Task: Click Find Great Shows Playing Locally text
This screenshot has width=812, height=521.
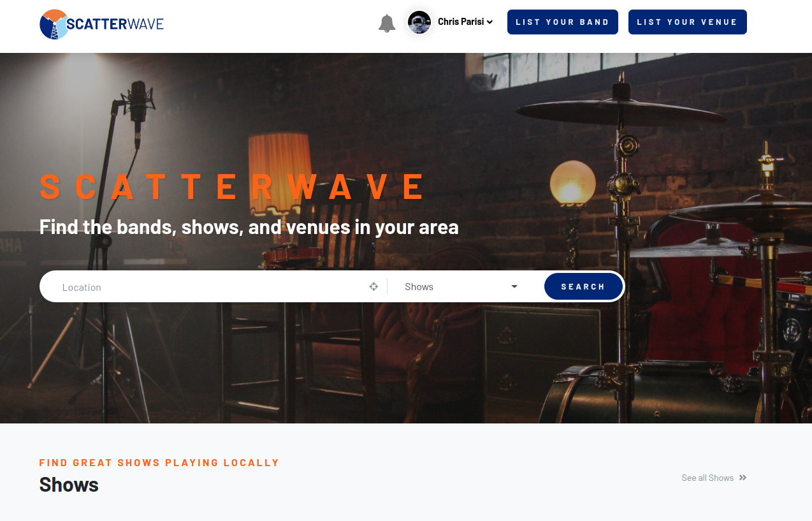Action: pyautogui.click(x=159, y=462)
